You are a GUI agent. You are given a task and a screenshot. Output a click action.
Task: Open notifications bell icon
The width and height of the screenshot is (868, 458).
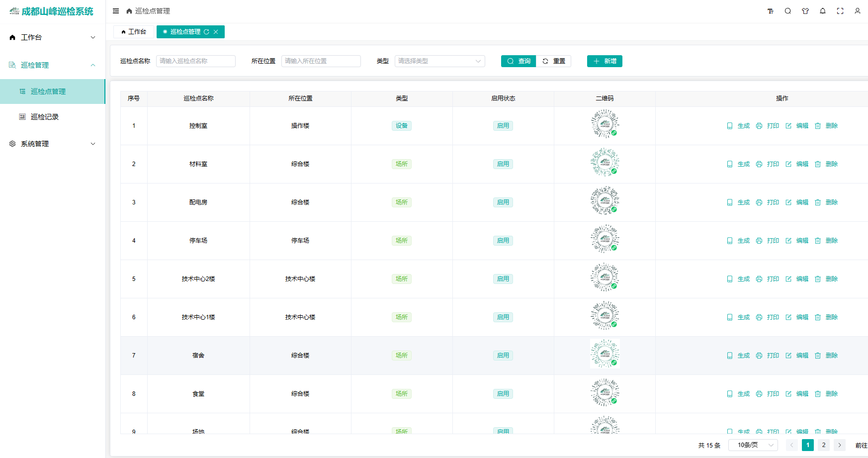[x=822, y=11]
